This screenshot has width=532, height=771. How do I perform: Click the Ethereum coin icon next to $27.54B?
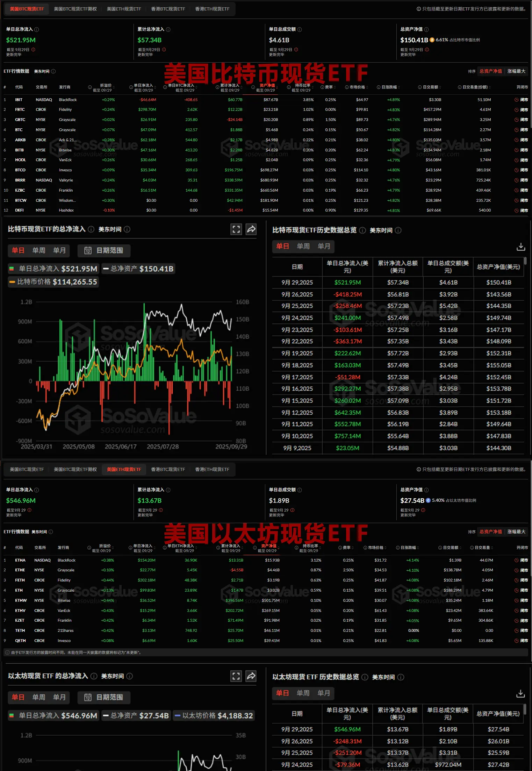coord(428,500)
